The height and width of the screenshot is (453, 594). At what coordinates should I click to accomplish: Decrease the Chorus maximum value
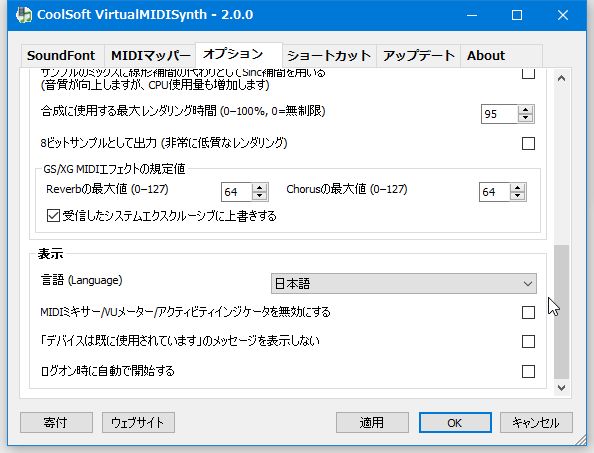pos(517,196)
